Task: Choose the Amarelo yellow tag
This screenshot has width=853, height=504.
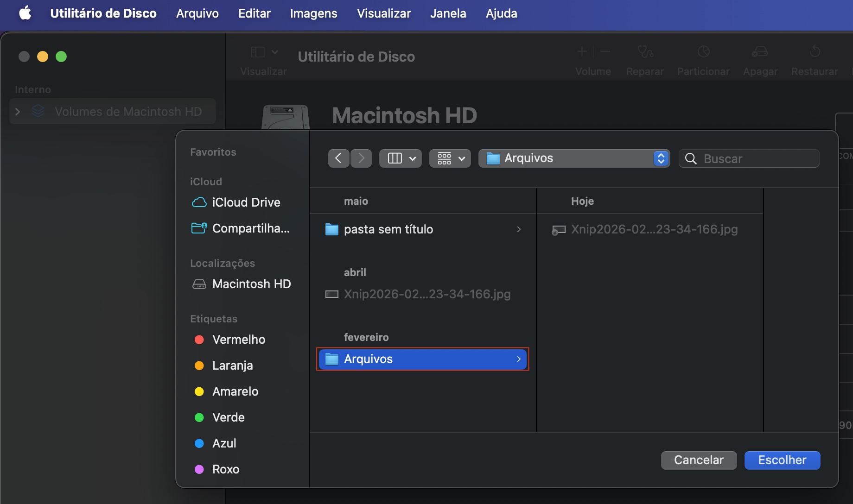Action: pos(226,391)
